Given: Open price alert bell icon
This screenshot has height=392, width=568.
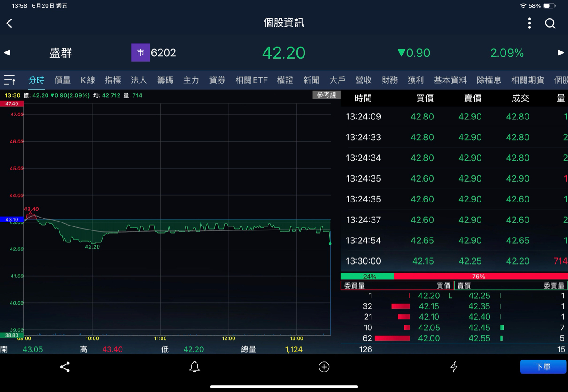Looking at the screenshot, I should tap(194, 367).
